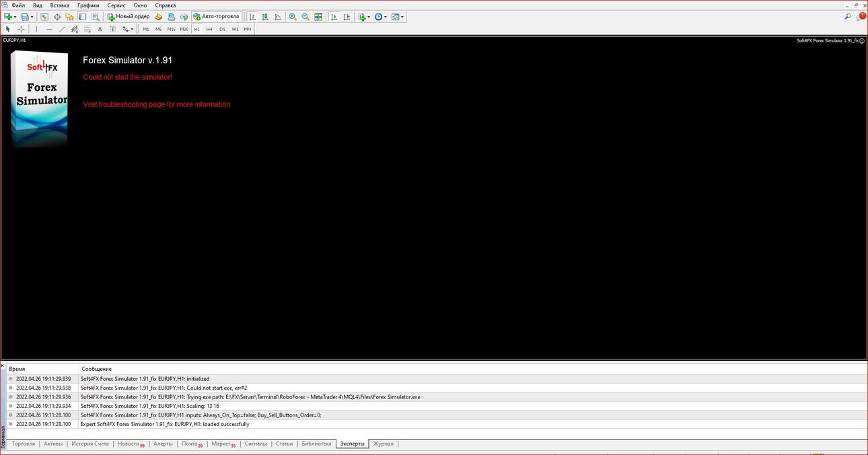Toggle the Navigator star-folder icon
The height and width of the screenshot is (455, 868).
pyautogui.click(x=69, y=17)
